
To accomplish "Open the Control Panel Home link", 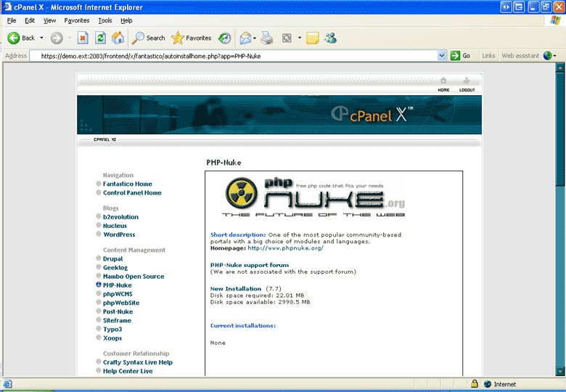I will coord(132,193).
